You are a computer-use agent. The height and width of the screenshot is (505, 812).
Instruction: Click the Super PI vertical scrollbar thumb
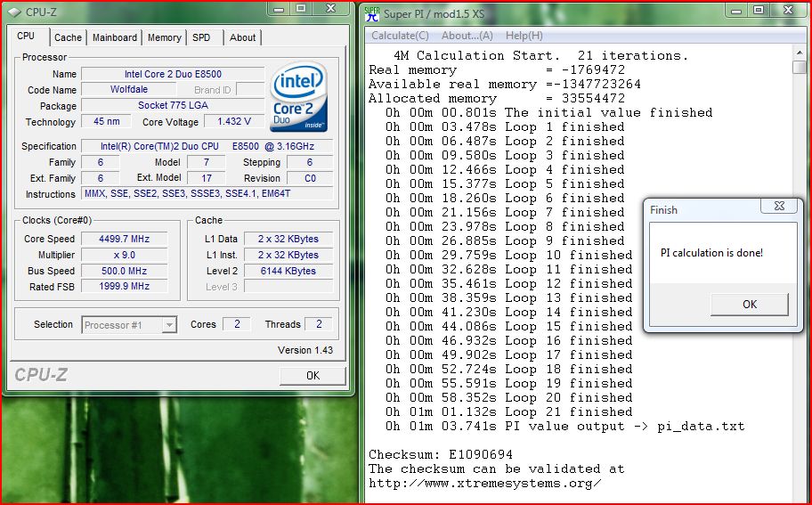coord(799,68)
